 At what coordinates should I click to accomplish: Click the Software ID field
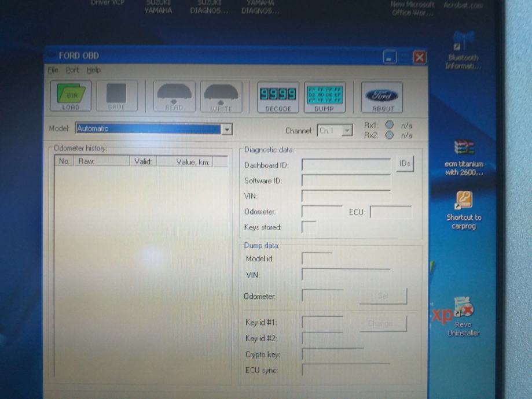(x=346, y=180)
